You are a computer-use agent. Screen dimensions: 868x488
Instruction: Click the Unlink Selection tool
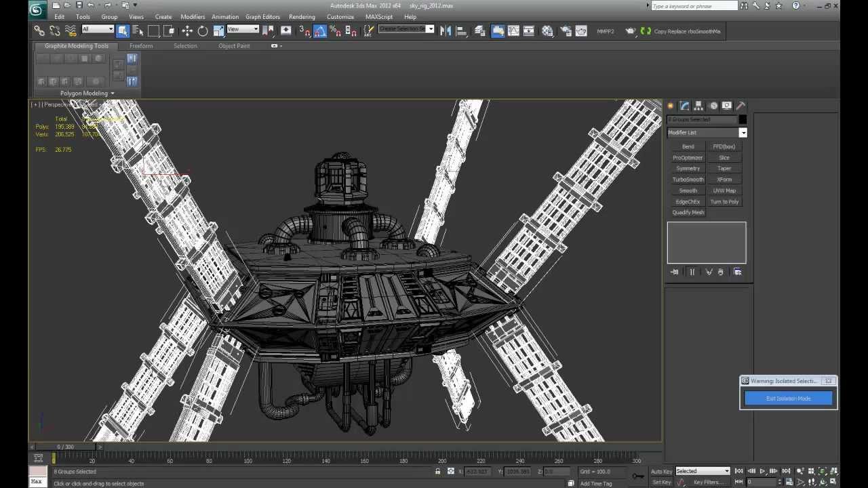tap(55, 30)
